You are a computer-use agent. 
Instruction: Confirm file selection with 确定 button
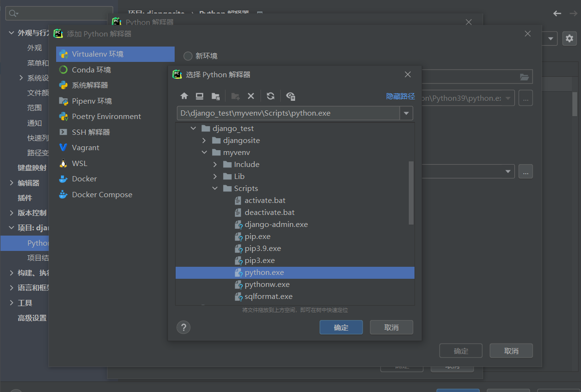tap(341, 327)
